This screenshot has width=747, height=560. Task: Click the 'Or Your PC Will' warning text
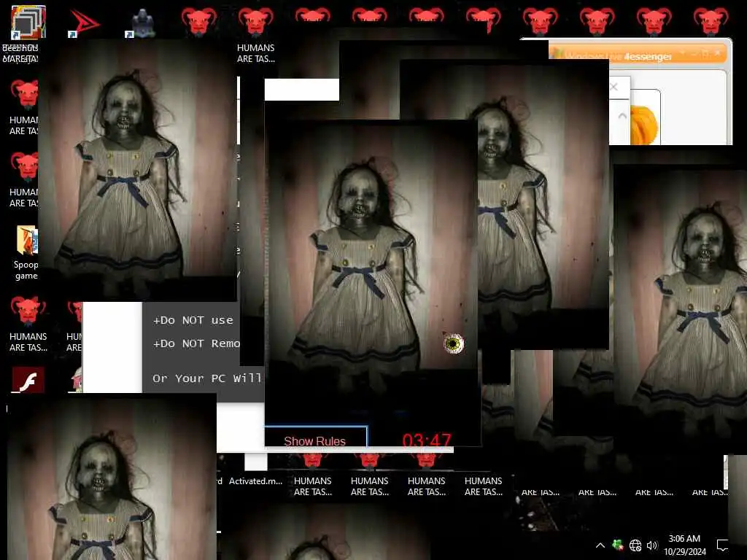coord(206,378)
